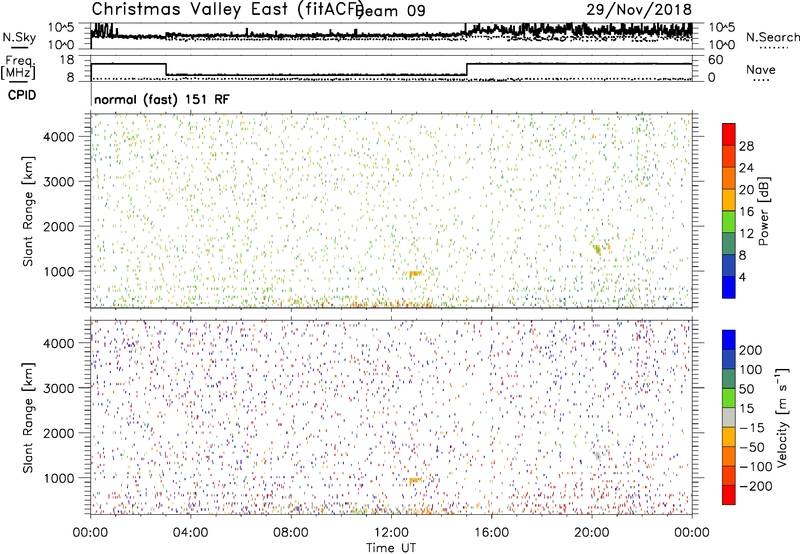Click the red top of power colorbar

(729, 134)
